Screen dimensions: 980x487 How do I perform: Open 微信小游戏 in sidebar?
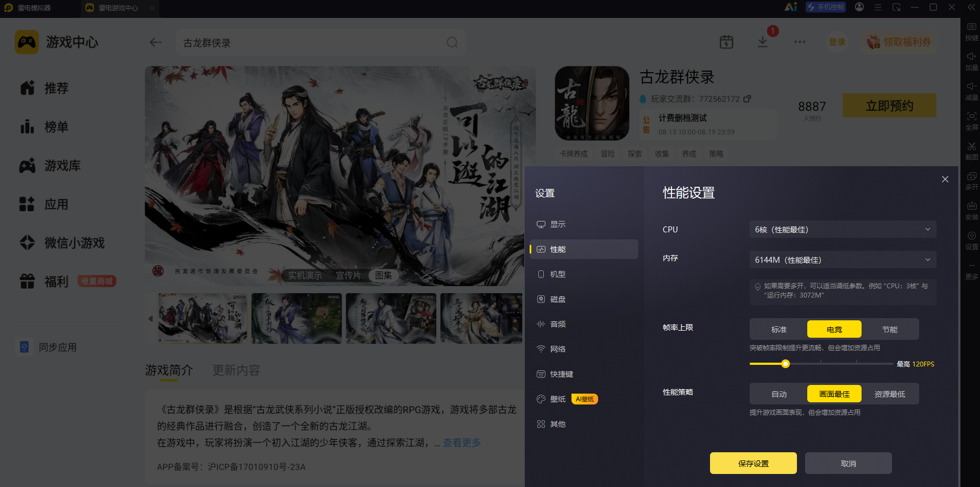pyautogui.click(x=62, y=243)
